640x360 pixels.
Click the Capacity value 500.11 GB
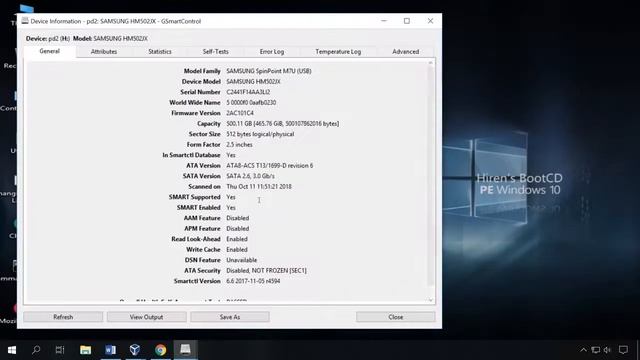pos(282,123)
